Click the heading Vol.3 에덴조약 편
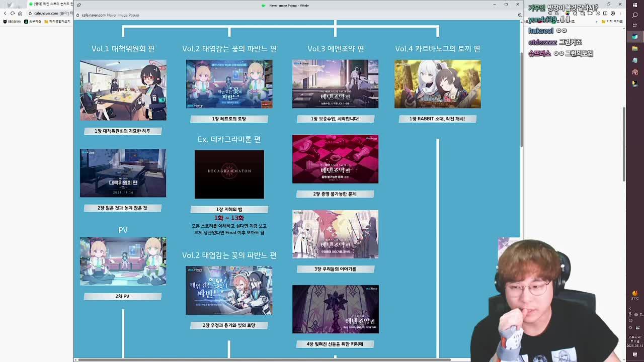The height and width of the screenshot is (362, 644). 336,48
